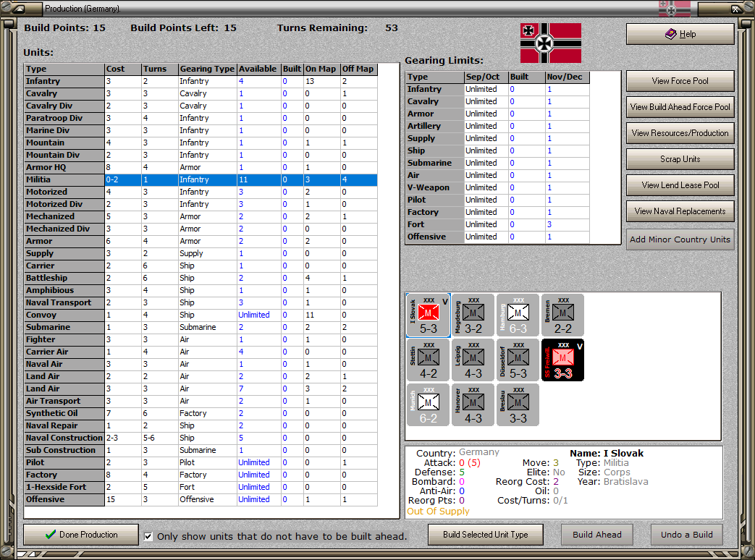Select the Fighter row
Viewport: 755px width, 560px height.
coord(201,339)
